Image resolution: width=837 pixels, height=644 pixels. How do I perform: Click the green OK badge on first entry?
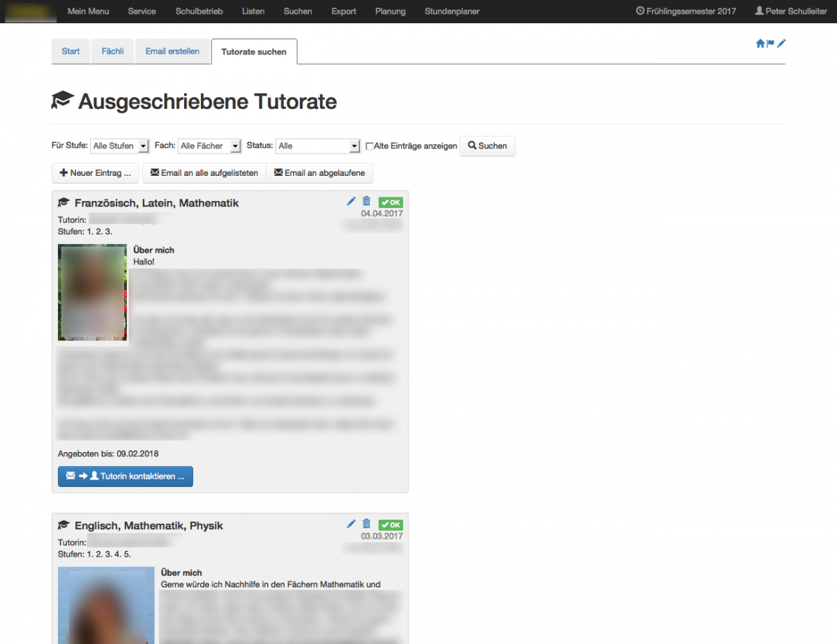click(391, 202)
